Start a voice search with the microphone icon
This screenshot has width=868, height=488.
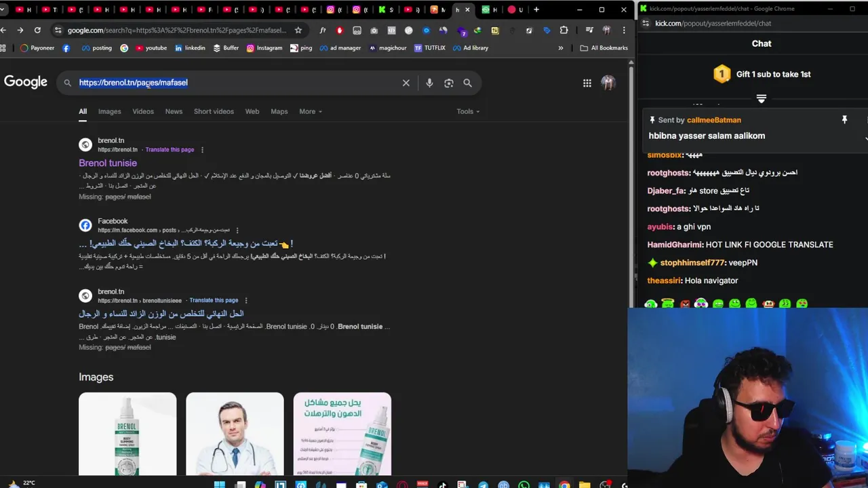[x=429, y=83]
